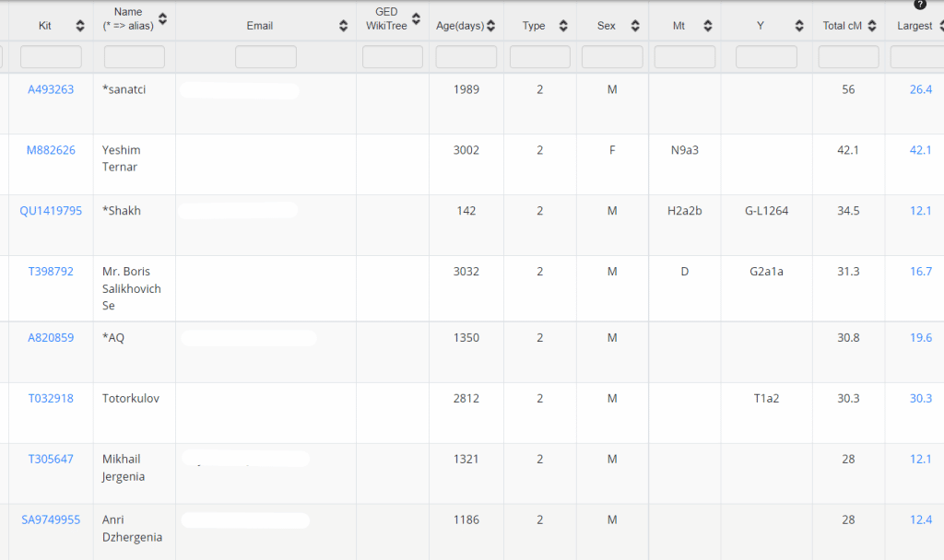Viewport: 944px width, 560px height.
Task: Open kit SA9749955 link
Action: [51, 520]
